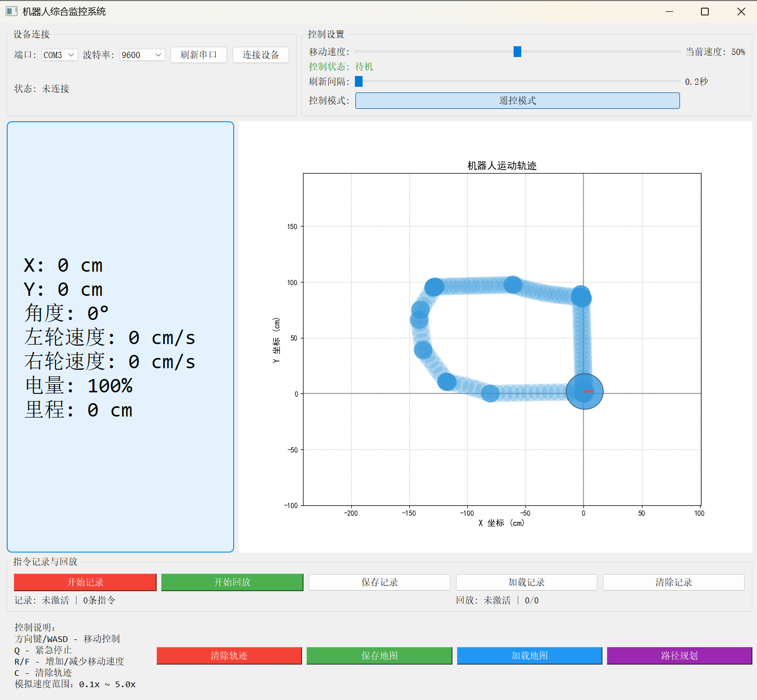This screenshot has width=757, height=700.
Task: Click the 路径规划 purple button
Action: coord(679,656)
